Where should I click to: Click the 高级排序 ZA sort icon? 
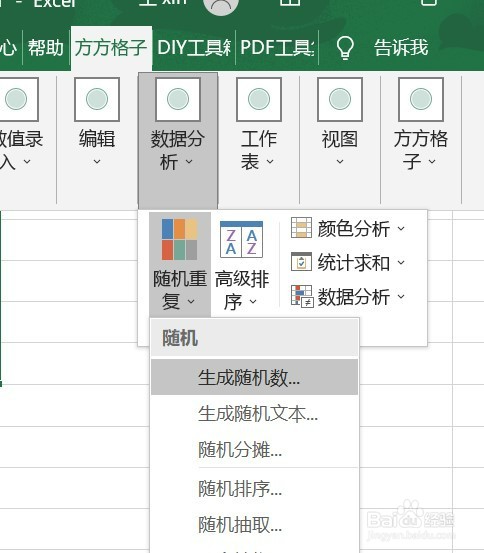[241, 239]
